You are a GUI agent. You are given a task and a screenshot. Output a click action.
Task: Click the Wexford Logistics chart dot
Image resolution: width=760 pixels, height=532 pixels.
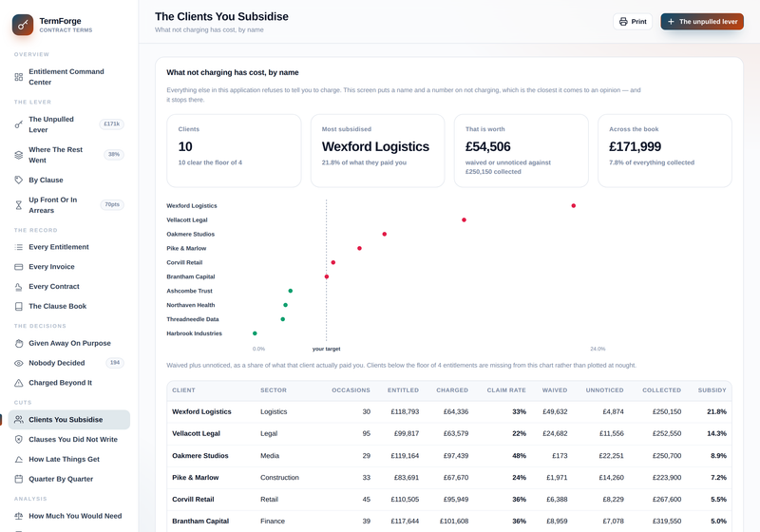point(574,206)
